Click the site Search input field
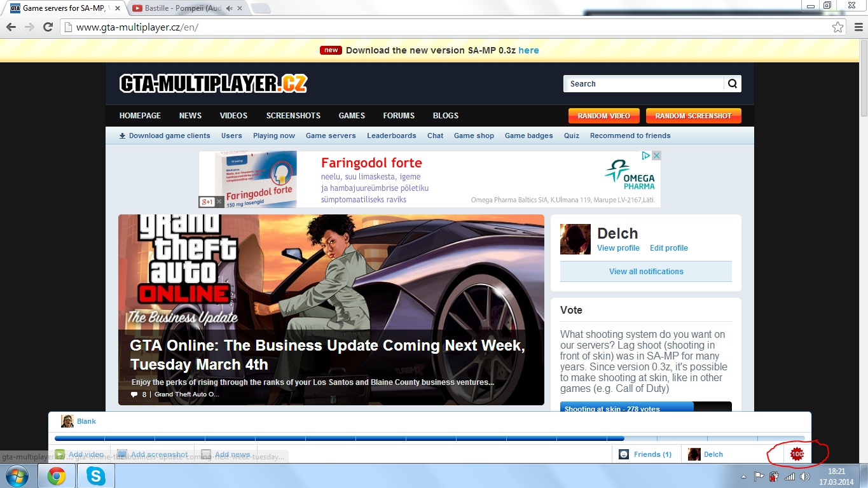Viewport: 868px width, 488px height. [644, 83]
